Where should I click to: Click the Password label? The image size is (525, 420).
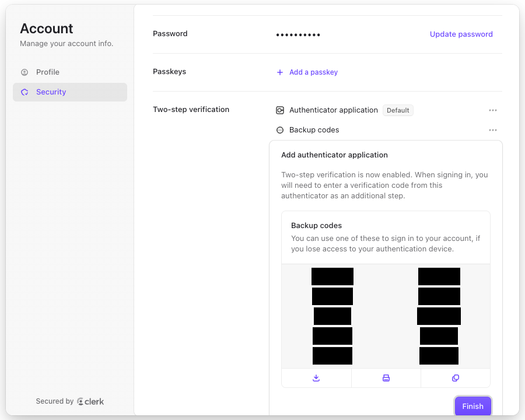click(x=170, y=33)
